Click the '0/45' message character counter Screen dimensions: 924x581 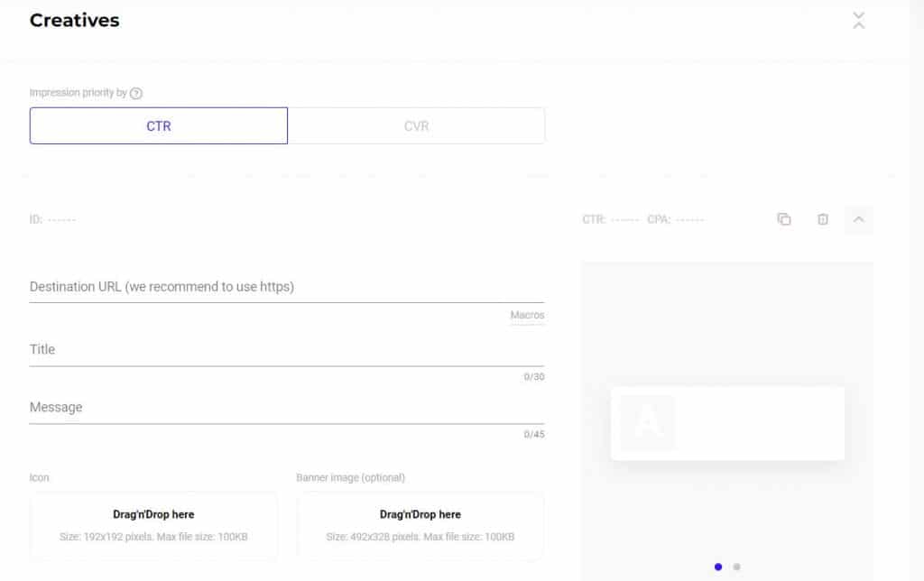click(534, 434)
